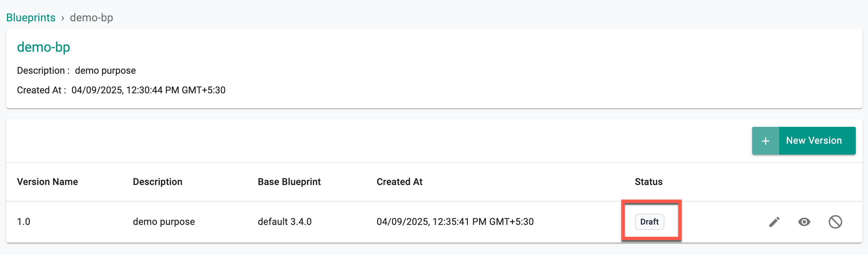This screenshot has width=868, height=255.
Task: Click the version's demo purpose description cell
Action: 164,222
